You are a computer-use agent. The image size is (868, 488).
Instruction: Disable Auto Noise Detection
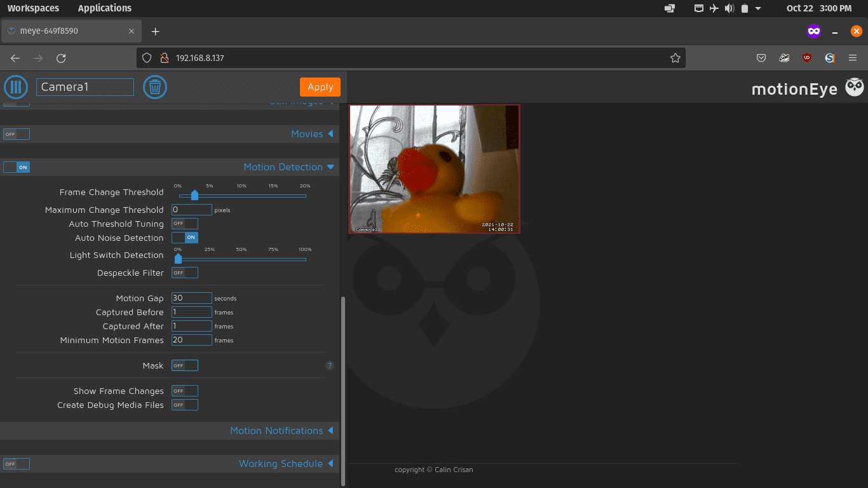pos(185,238)
